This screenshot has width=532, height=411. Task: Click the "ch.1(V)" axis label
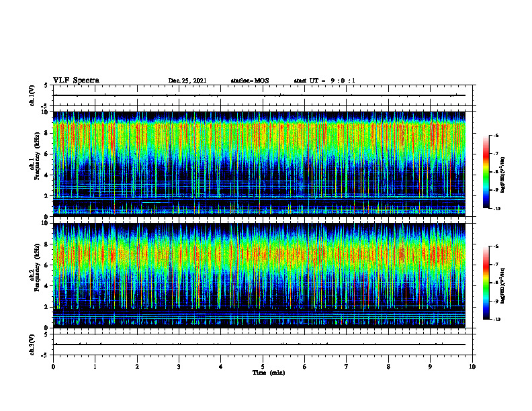coord(32,95)
